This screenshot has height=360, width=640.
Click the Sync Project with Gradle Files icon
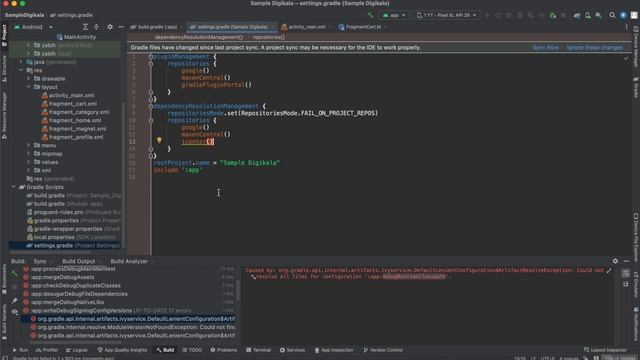577,15
